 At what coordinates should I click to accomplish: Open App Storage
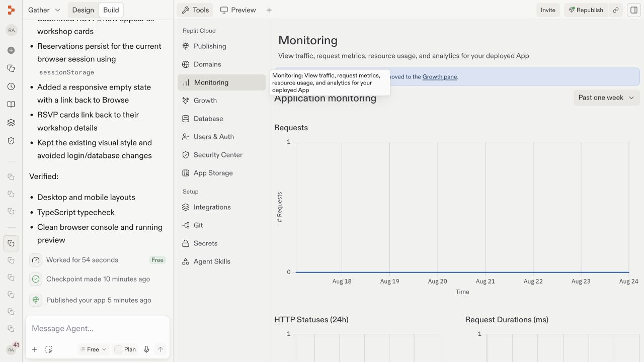[x=221, y=173]
